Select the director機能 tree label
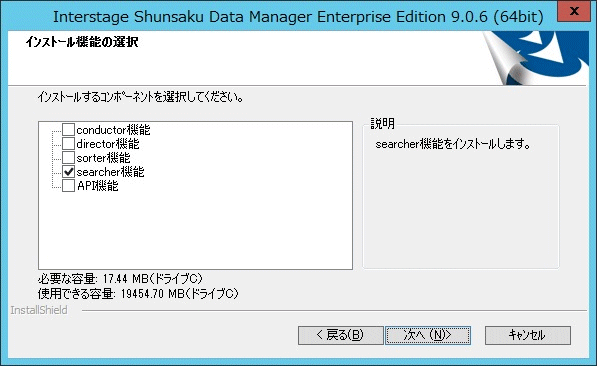This screenshot has width=597, height=366. [108, 144]
